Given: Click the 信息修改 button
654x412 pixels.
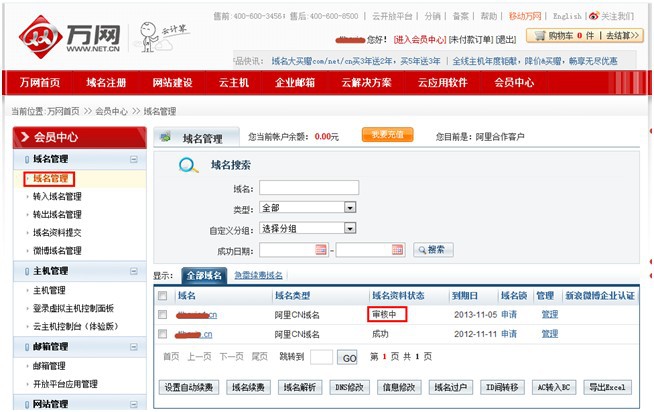Looking at the screenshot, I should click(399, 387).
